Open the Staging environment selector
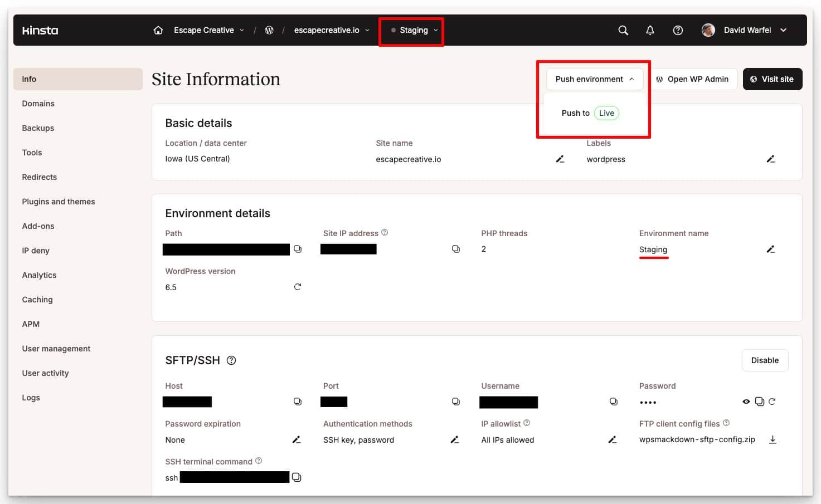The width and height of the screenshot is (821, 504). click(x=414, y=30)
